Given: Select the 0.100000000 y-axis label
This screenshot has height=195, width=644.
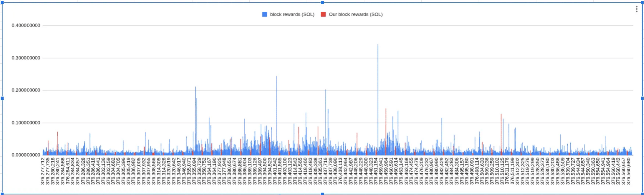Looking at the screenshot, I should pyautogui.click(x=26, y=123).
